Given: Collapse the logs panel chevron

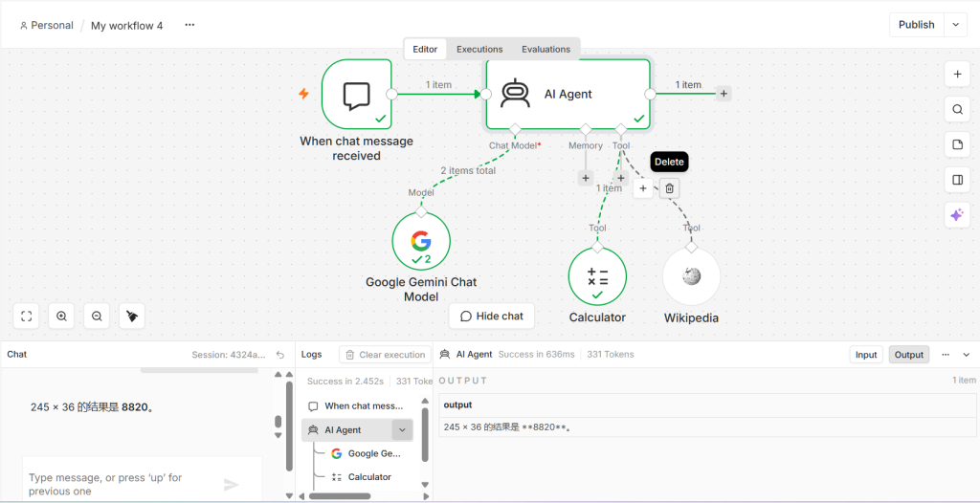Looking at the screenshot, I should [x=967, y=354].
